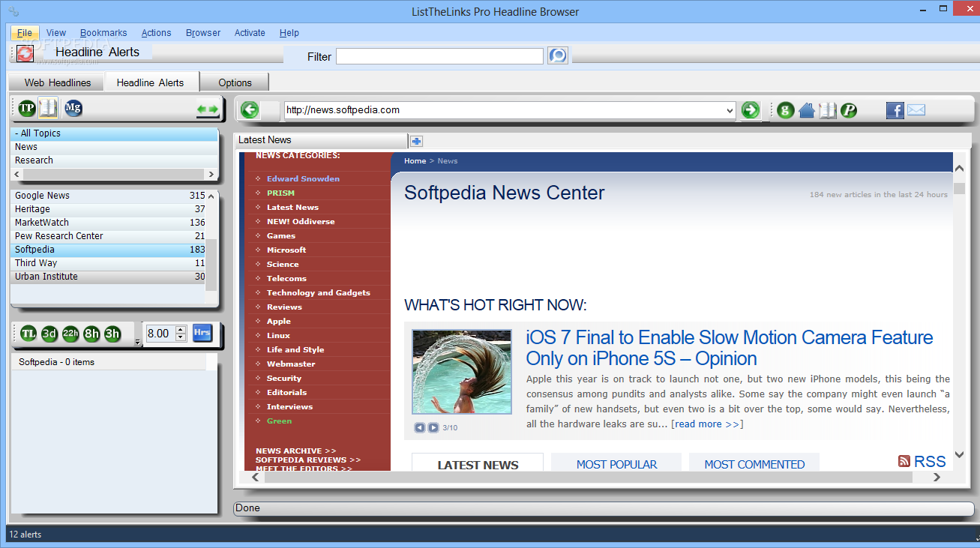The width and height of the screenshot is (980, 548).
Task: Decrease the hours value with down stepper
Action: 181,337
